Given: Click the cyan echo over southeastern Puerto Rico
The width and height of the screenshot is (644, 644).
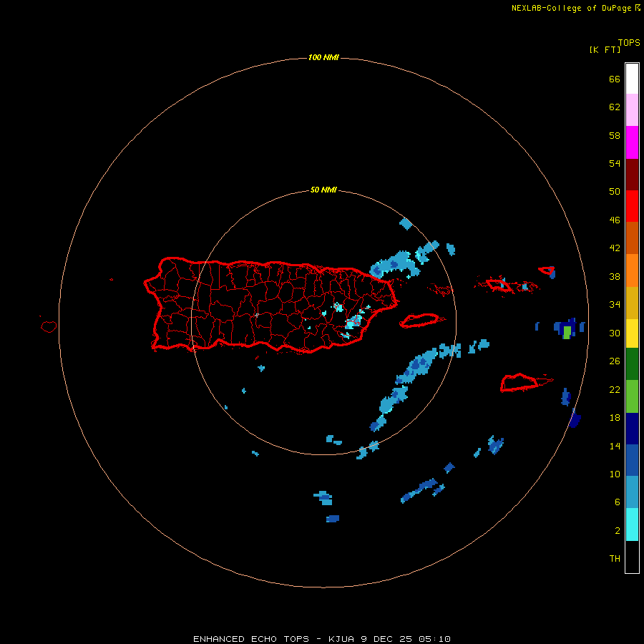Looking at the screenshot, I should (x=353, y=321).
